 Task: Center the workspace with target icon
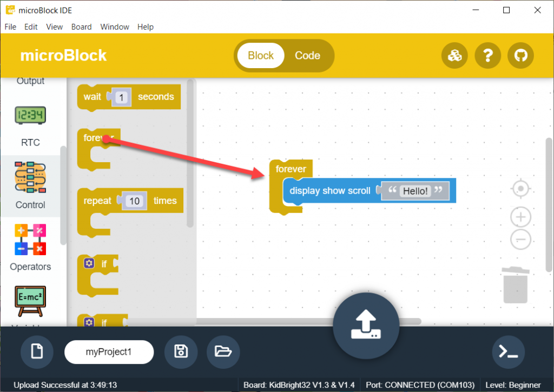point(520,189)
